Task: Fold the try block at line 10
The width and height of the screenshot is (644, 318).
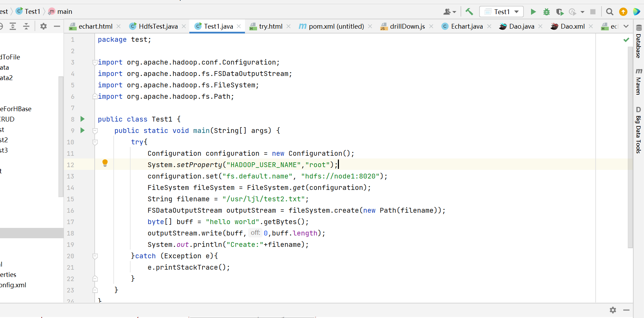Action: tap(95, 142)
